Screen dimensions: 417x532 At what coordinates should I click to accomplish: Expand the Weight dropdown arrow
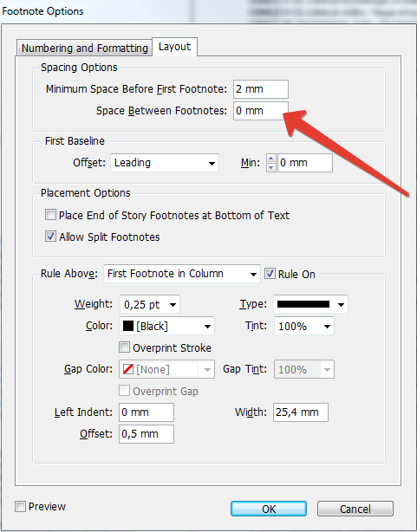(173, 304)
